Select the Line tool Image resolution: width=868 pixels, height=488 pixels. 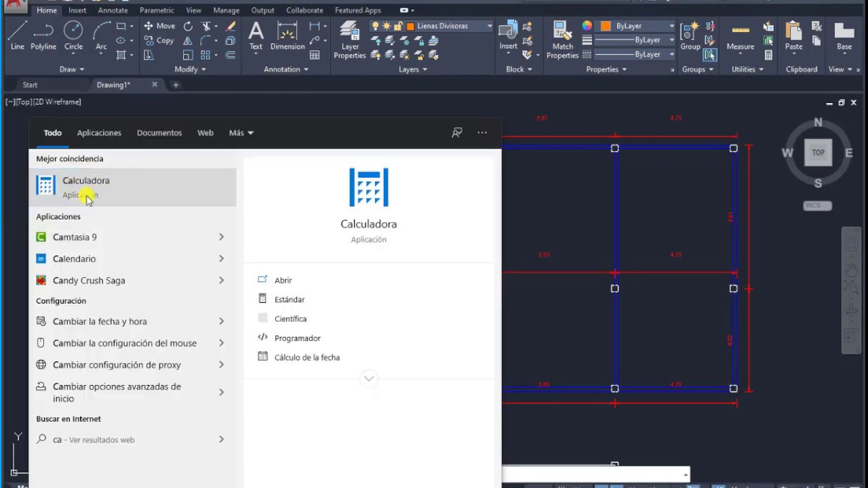click(18, 35)
